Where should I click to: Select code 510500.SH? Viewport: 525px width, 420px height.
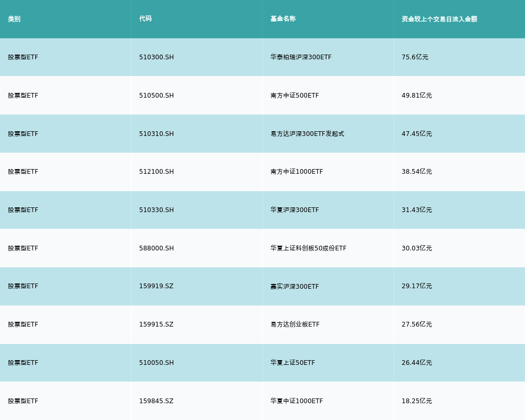click(x=156, y=96)
